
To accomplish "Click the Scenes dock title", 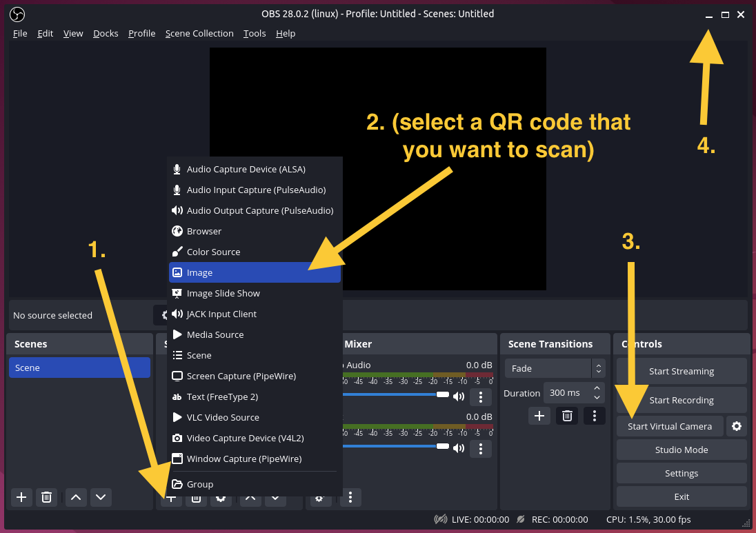I will pyautogui.click(x=31, y=344).
